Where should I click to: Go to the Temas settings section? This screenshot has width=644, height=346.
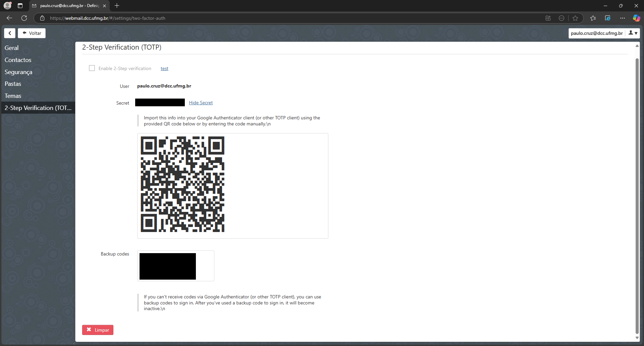[13, 96]
